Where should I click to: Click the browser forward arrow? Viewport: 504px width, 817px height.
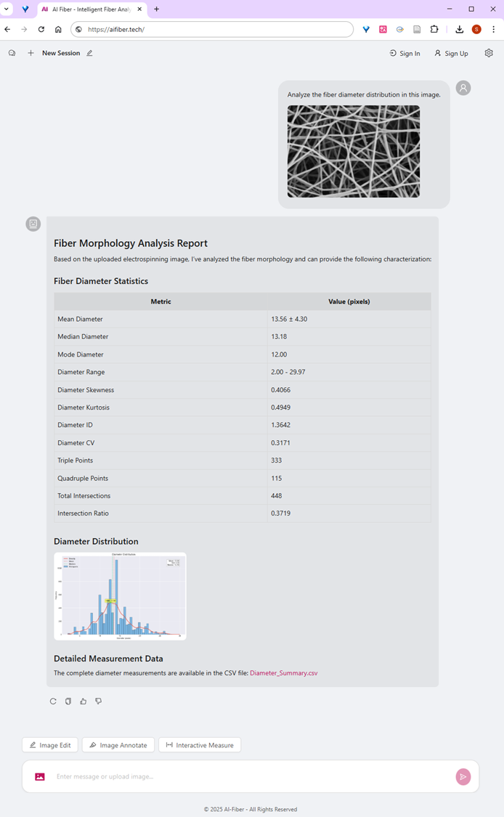pyautogui.click(x=24, y=29)
